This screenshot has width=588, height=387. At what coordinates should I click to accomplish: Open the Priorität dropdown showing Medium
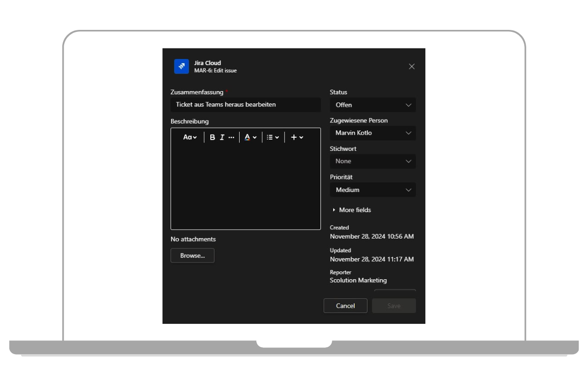tap(373, 190)
